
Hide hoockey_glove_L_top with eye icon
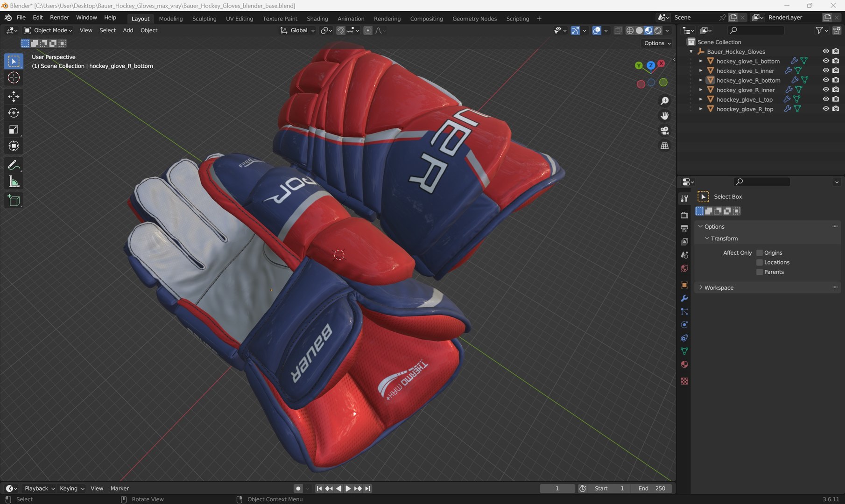click(826, 99)
